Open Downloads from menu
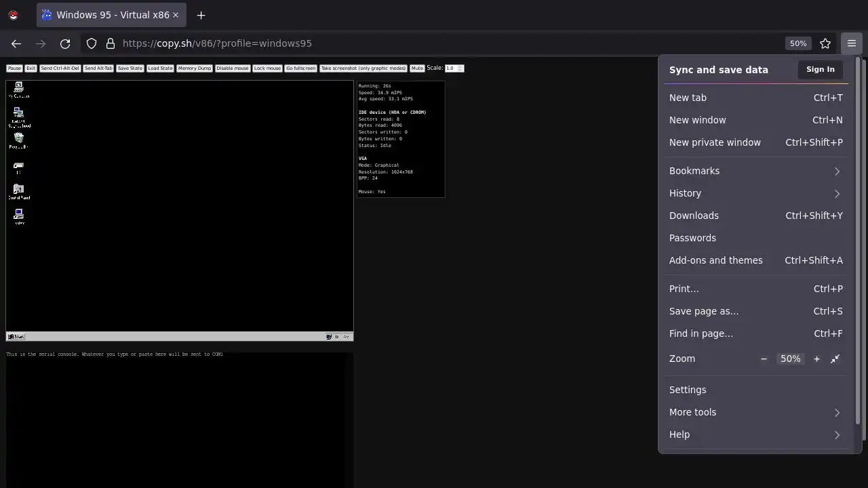Viewport: 868px width, 488px height. pos(756,216)
